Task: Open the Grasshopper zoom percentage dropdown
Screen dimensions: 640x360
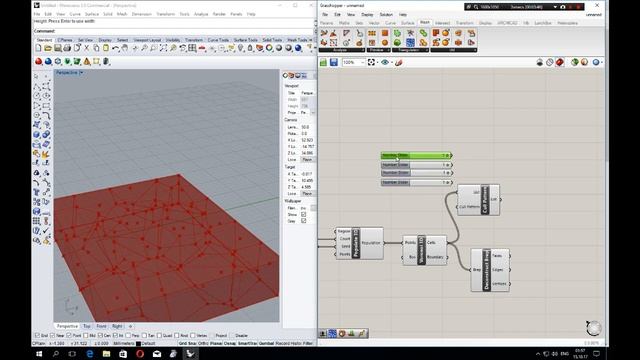Action: pos(362,62)
